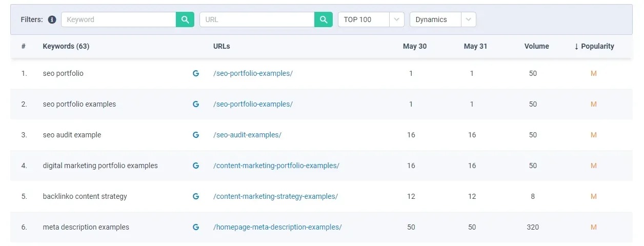This screenshot has width=644, height=246.
Task: Expand the chevron beside Dynamics
Action: click(468, 19)
